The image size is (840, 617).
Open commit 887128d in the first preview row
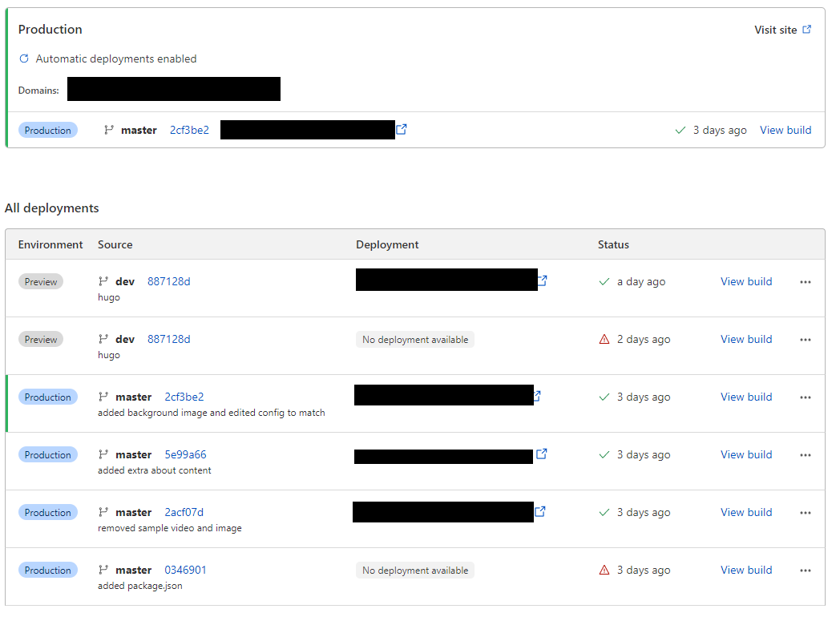168,281
